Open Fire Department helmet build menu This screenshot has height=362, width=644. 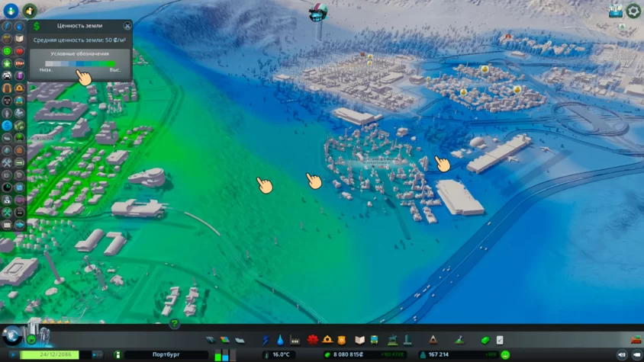point(327,340)
